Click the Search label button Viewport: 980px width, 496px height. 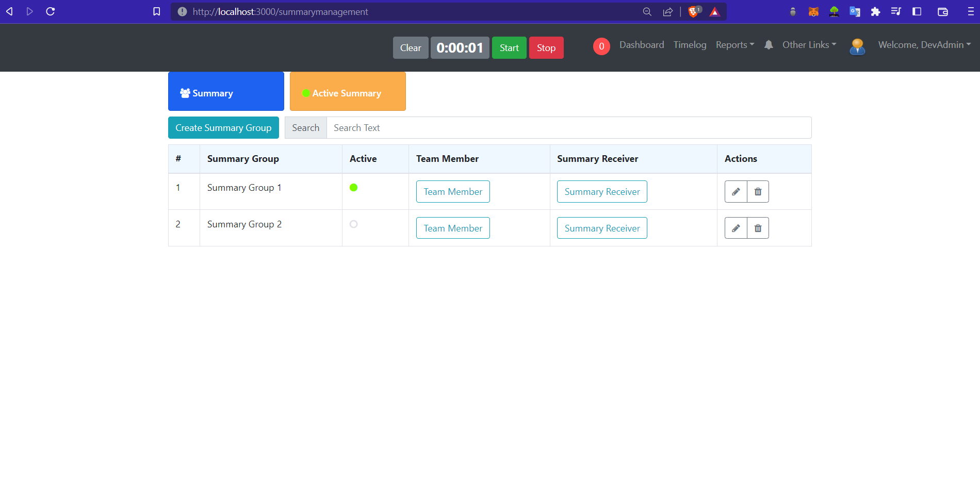305,128
